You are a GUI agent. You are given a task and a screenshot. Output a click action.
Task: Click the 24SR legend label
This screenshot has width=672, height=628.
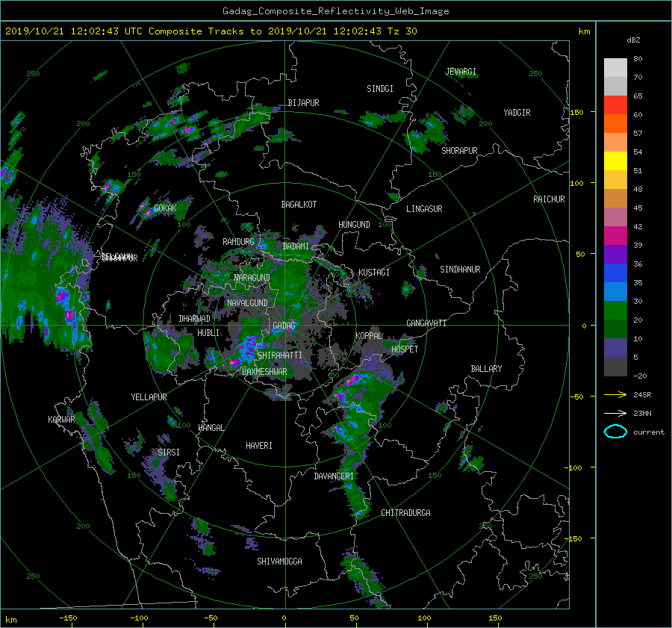(x=642, y=395)
